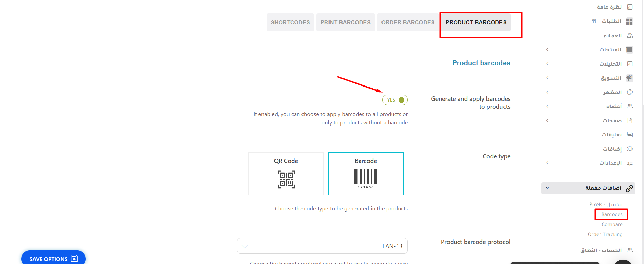Collapse the active add-ons section chevron
Viewport: 644px width, 264px height.
pos(547,188)
